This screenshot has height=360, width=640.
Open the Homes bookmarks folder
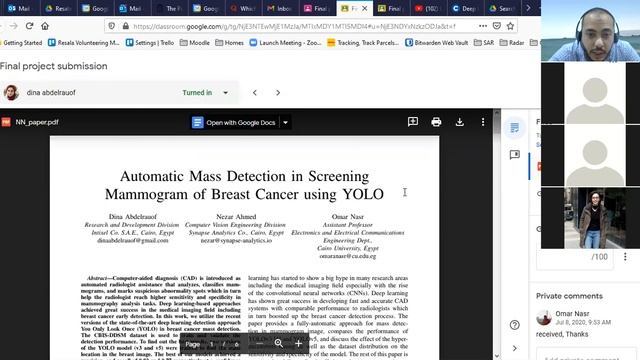pyautogui.click(x=229, y=42)
